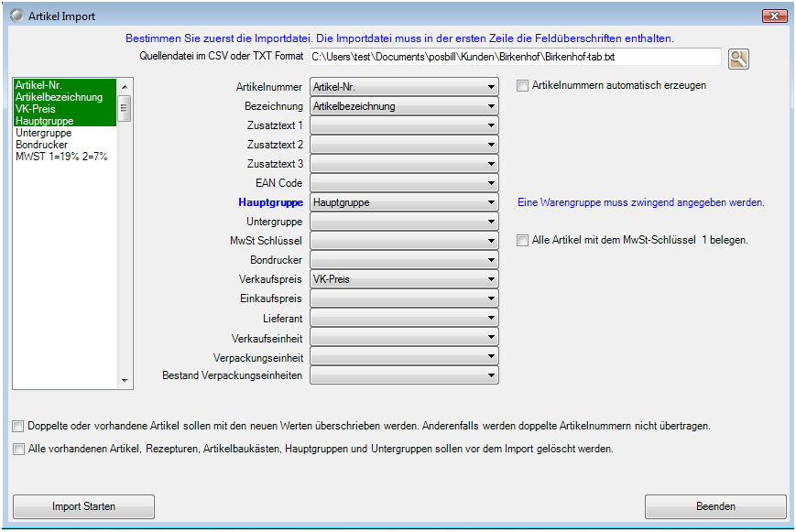
Task: Click the Import Starten button
Action: [83, 506]
